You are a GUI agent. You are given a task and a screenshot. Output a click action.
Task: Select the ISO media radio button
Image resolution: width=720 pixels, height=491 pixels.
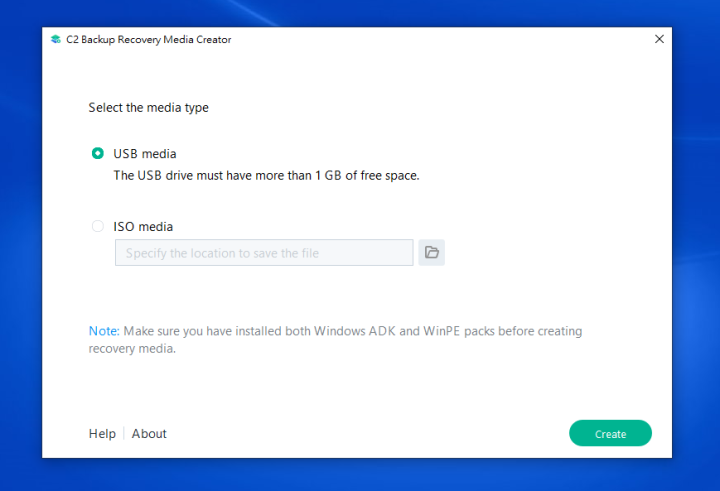tap(97, 227)
